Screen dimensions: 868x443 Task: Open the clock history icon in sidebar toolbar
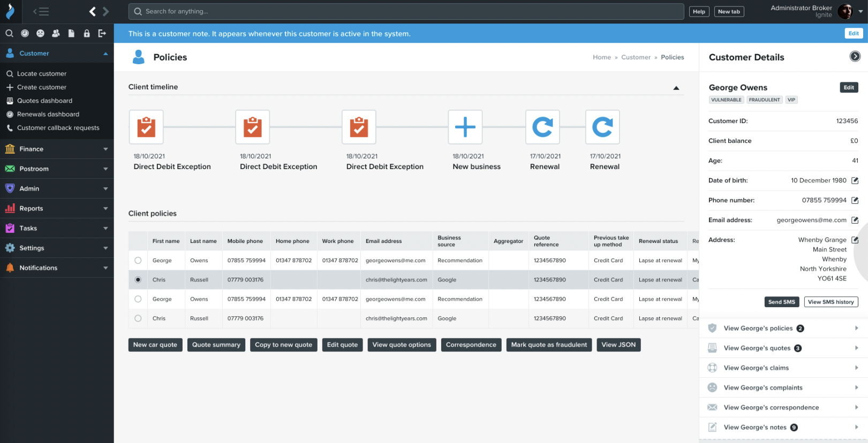click(25, 33)
